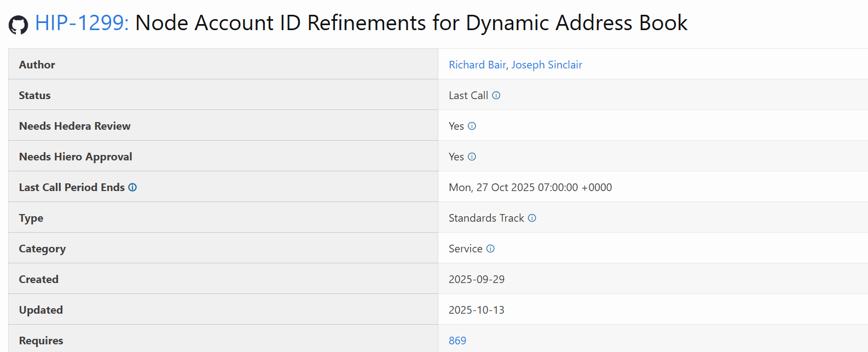
Task: Click the info icon next to Standards Track
Action: (x=532, y=218)
